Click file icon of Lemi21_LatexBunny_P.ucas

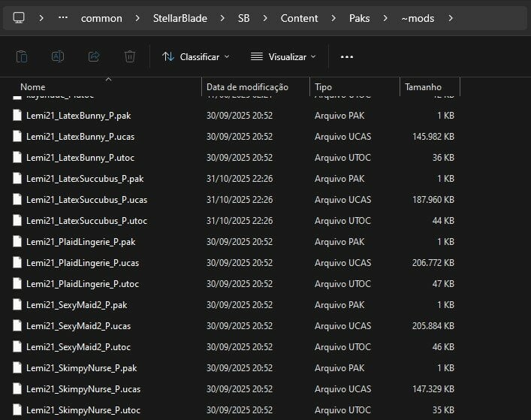click(x=17, y=136)
